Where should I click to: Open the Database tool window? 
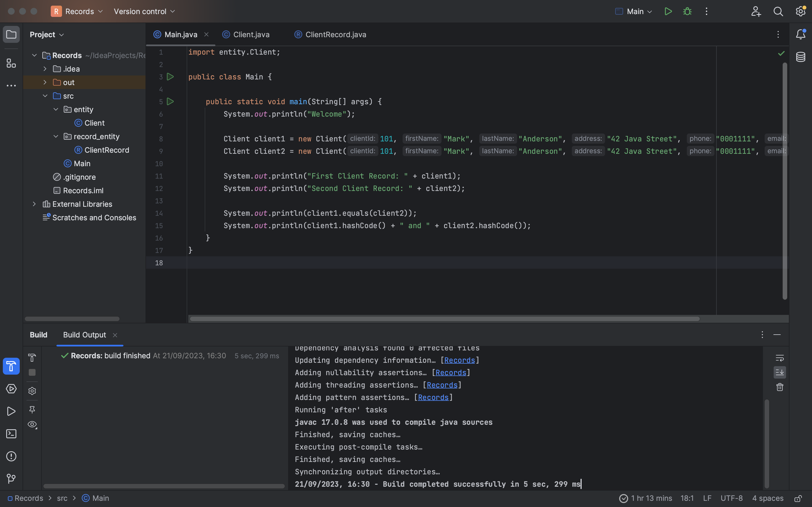coord(801,57)
